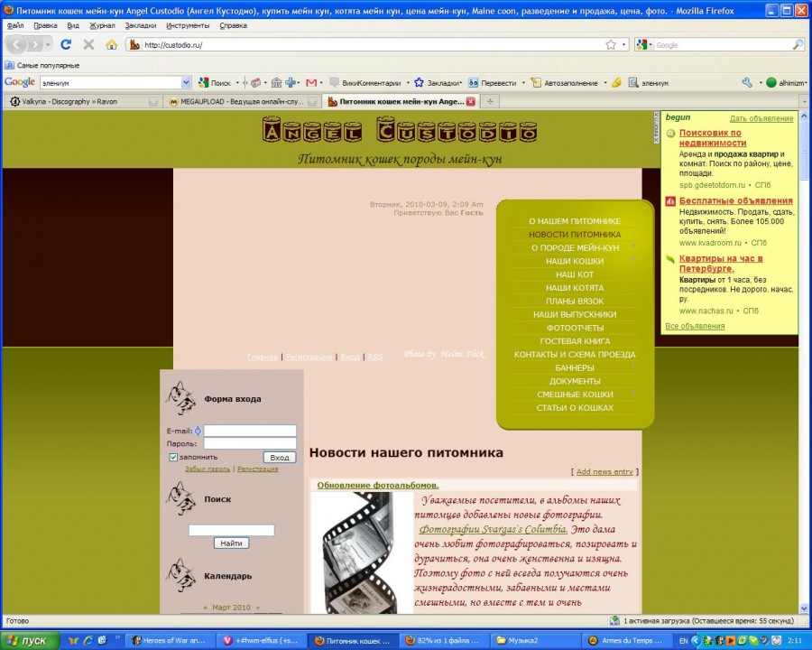The image size is (812, 650).
Task: Open the Закладки menu
Action: (x=141, y=25)
